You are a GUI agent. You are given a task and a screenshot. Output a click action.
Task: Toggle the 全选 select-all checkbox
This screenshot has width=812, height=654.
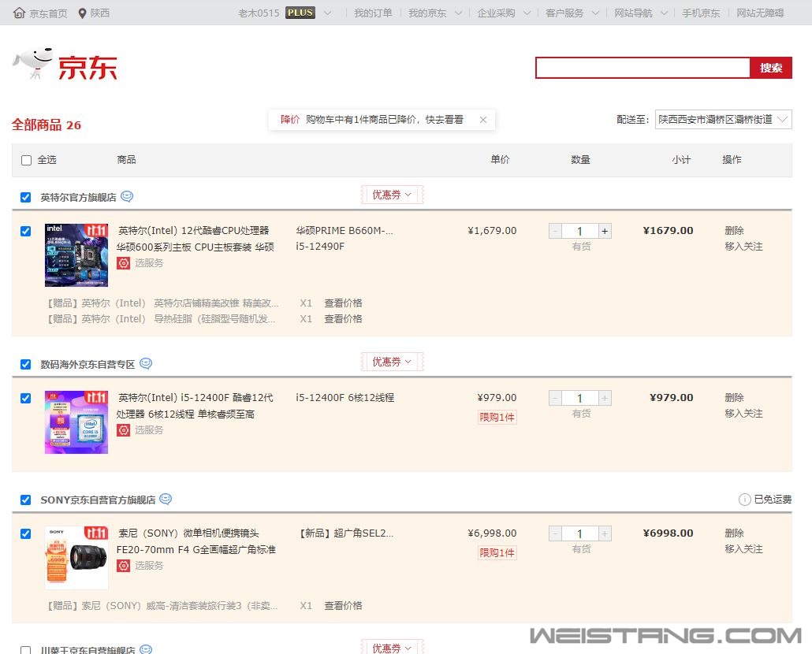click(x=27, y=160)
